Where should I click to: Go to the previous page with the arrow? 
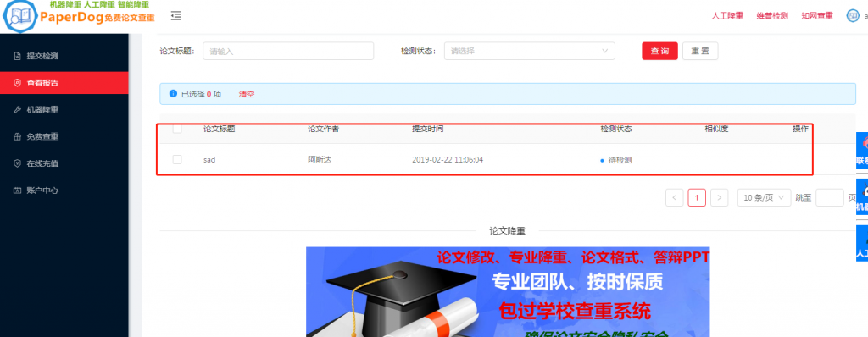coord(674,197)
